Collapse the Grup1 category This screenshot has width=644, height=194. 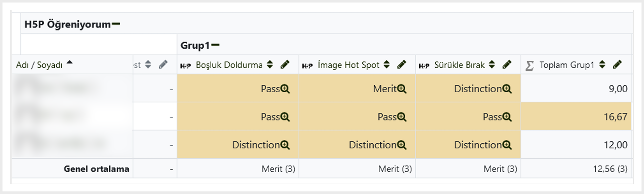[216, 45]
